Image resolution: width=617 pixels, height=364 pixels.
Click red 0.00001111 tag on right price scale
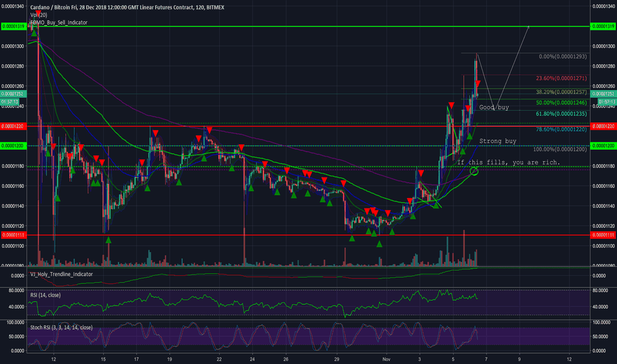pyautogui.click(x=603, y=235)
